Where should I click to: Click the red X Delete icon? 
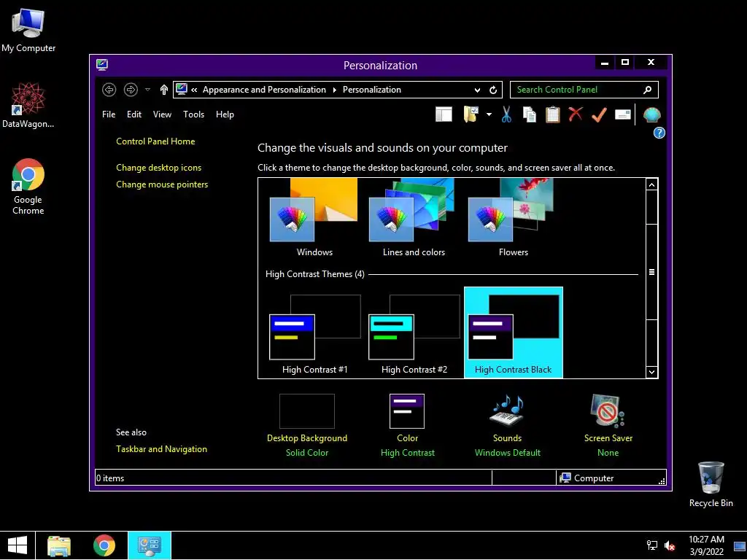coord(576,114)
